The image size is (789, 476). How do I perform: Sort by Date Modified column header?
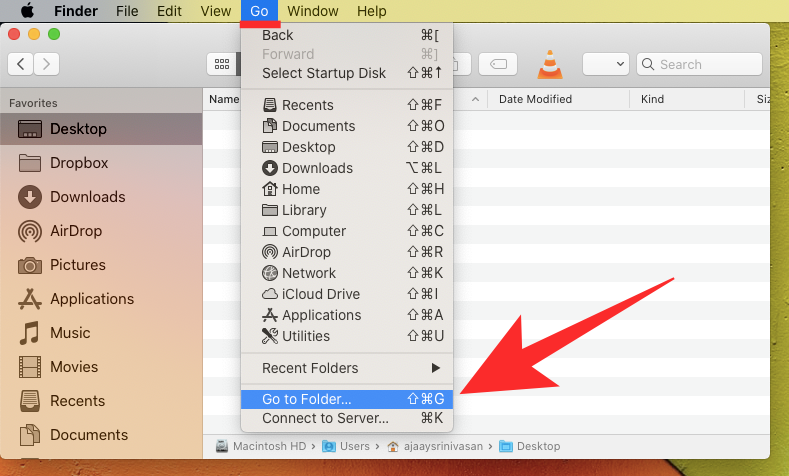pyautogui.click(x=535, y=99)
